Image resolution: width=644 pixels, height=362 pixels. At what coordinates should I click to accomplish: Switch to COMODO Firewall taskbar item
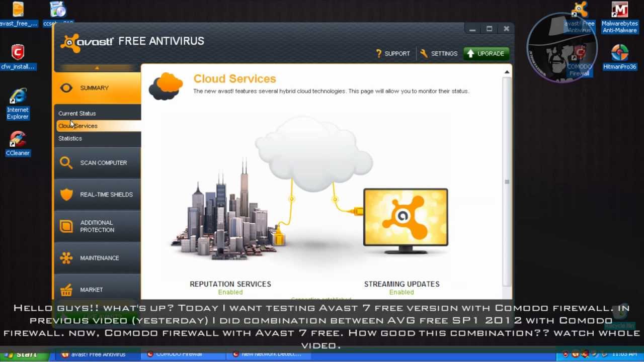[182, 354]
